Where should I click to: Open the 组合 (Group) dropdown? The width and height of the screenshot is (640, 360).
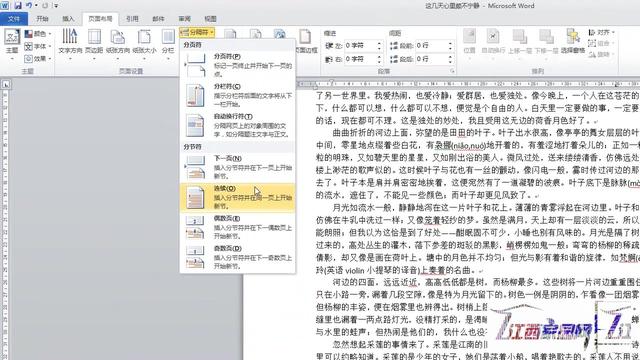601,43
